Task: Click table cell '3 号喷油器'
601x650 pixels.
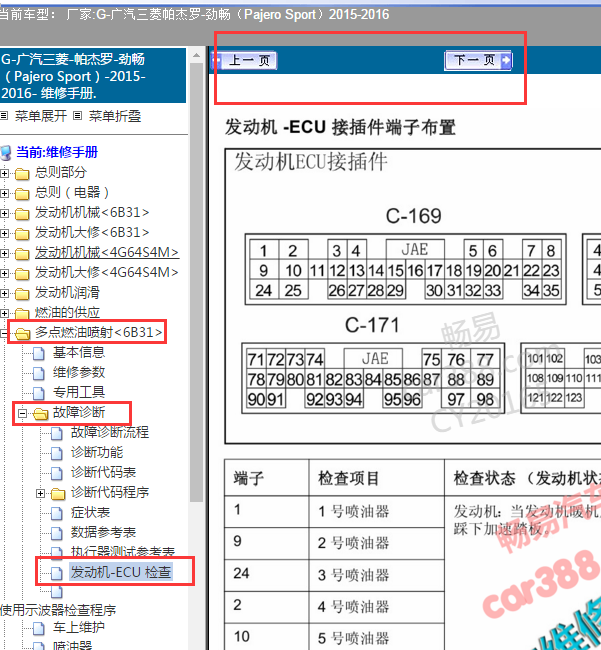Action: pos(376,575)
